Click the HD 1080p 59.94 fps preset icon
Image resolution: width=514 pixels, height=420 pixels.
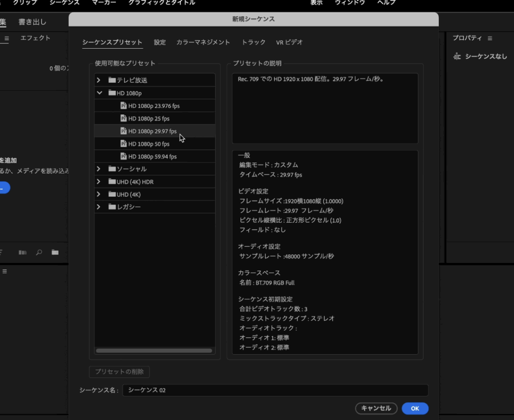(123, 156)
